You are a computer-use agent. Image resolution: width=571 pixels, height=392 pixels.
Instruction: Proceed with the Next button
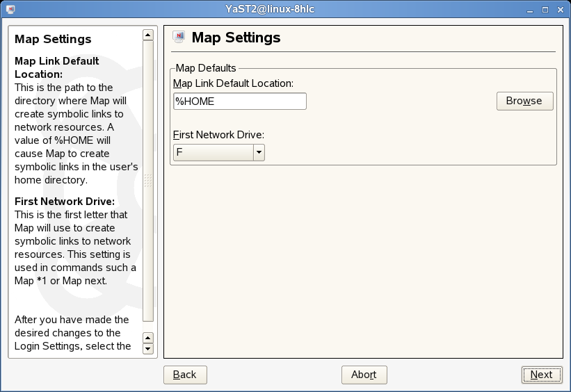pos(541,375)
